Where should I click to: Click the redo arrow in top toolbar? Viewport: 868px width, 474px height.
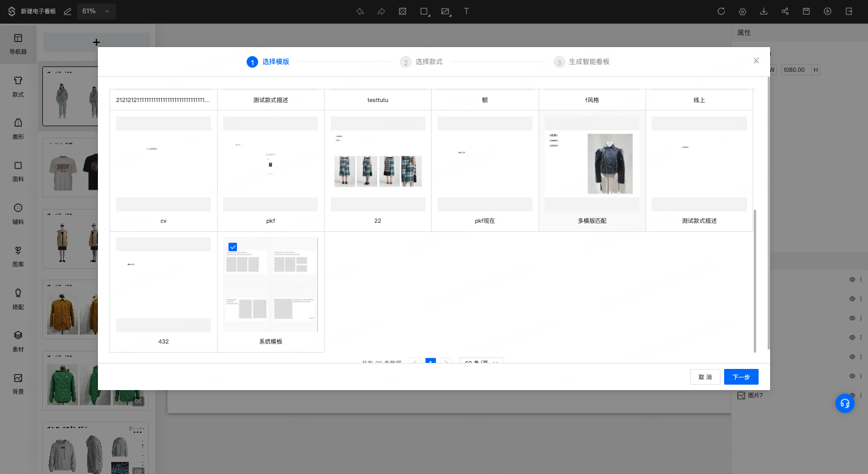click(x=381, y=11)
